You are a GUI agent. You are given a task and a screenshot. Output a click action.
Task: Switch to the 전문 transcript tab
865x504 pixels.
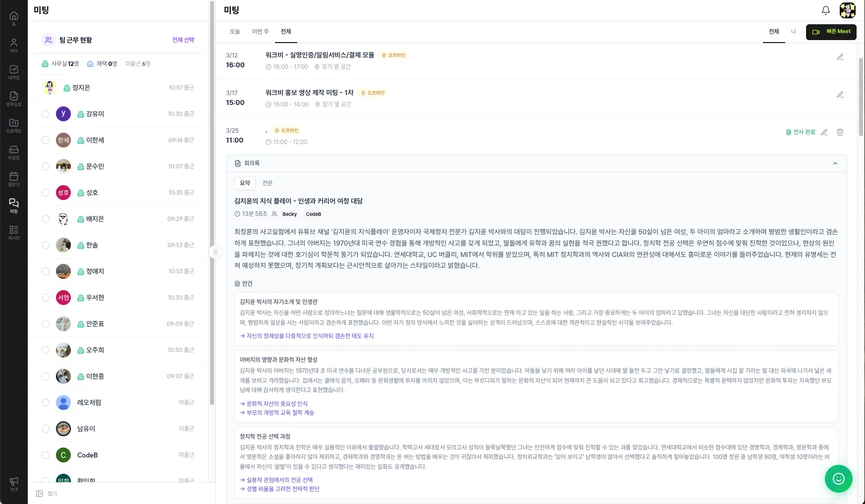(x=268, y=183)
